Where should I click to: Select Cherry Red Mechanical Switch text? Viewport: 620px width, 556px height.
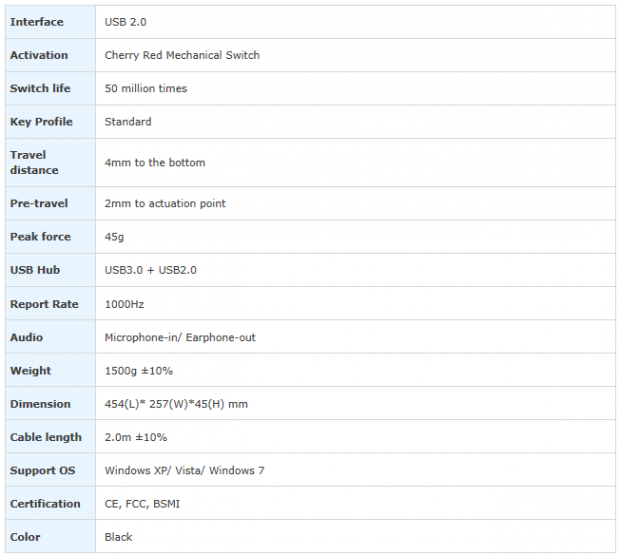pyautogui.click(x=182, y=55)
